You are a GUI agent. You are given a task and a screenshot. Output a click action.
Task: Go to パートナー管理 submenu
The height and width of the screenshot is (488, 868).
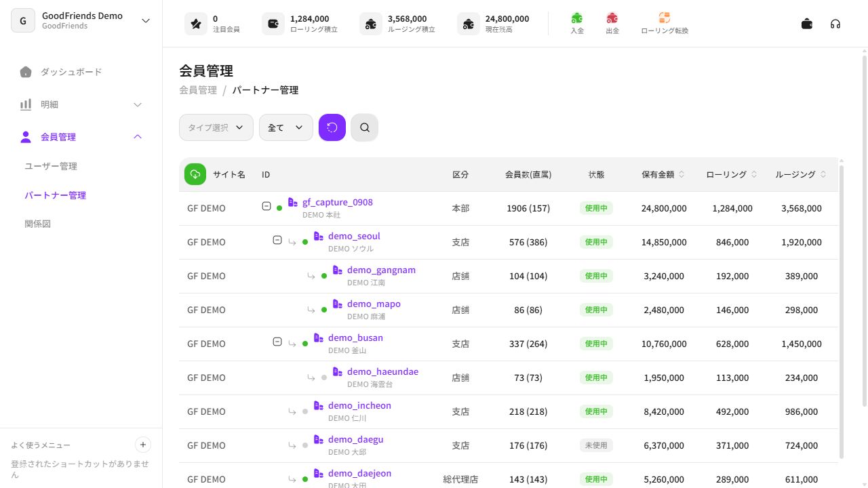55,195
